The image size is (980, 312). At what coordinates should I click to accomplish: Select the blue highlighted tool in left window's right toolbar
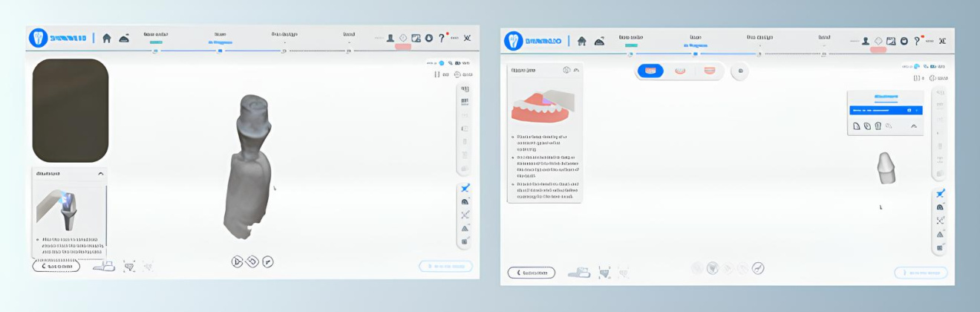click(x=465, y=189)
